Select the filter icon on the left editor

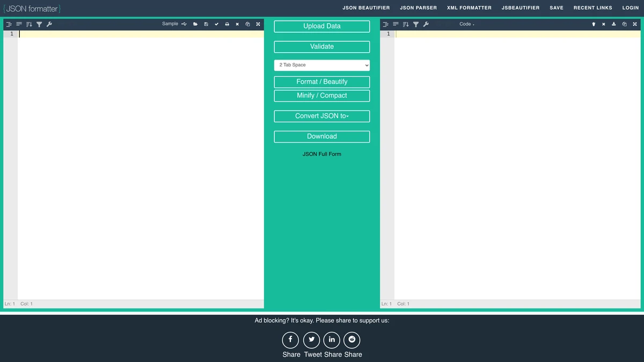(39, 24)
